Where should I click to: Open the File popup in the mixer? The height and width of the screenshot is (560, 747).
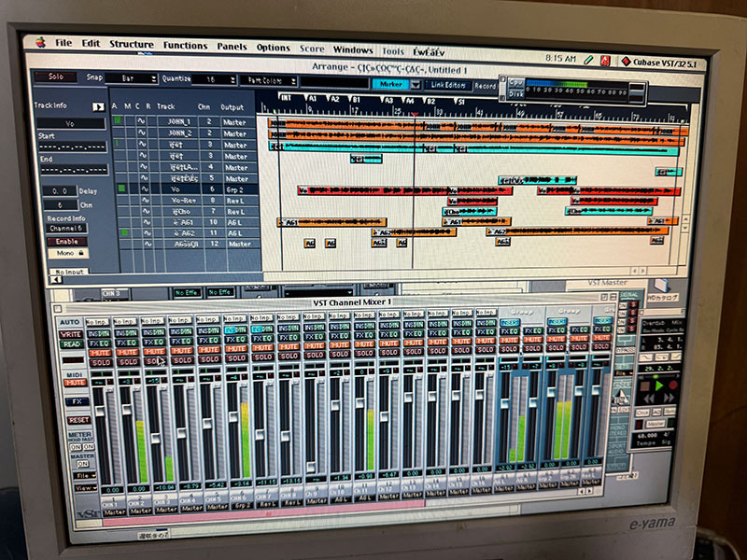pos(85,476)
